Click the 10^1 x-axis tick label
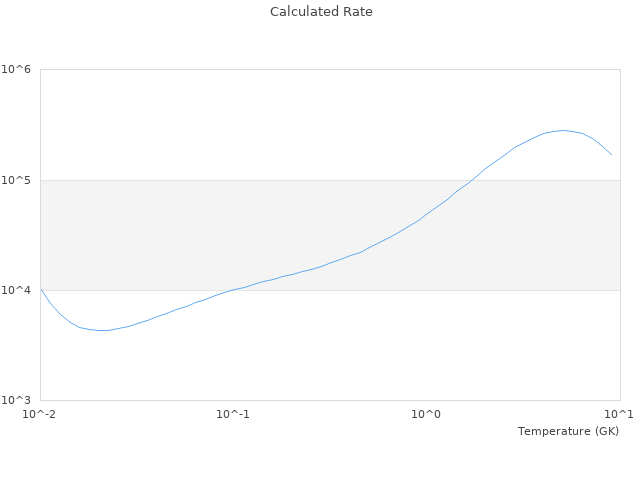This screenshot has width=640, height=480. [x=618, y=414]
